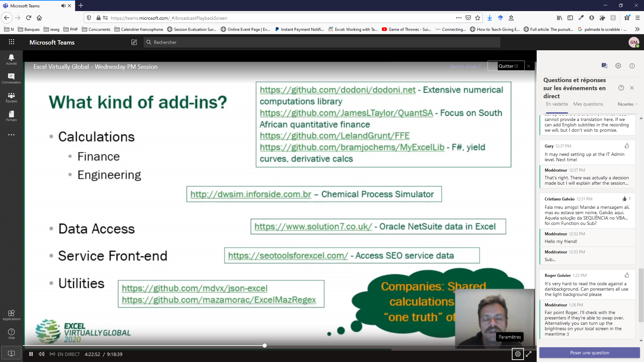
Task: Open the Conversation sidebar icon
Action: pos(11,78)
